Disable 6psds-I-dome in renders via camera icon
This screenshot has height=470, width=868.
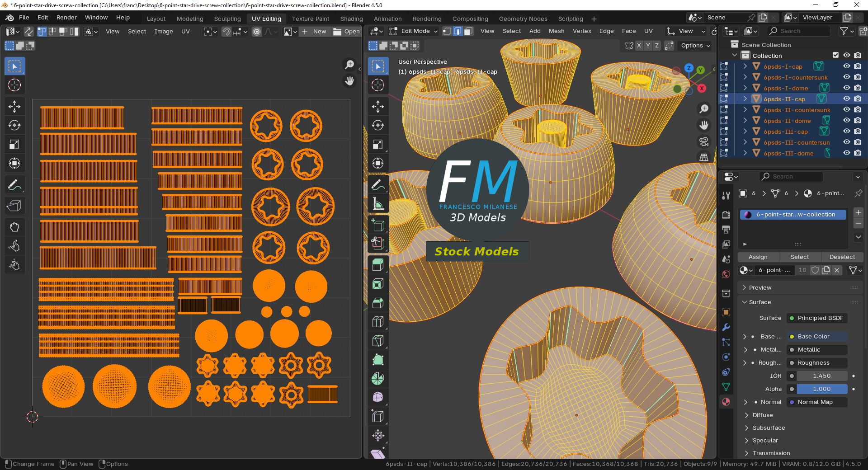point(858,88)
